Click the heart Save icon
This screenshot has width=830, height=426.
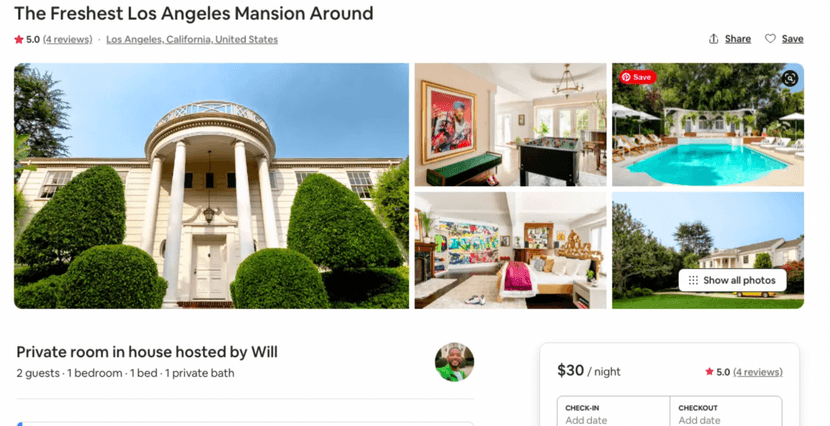point(770,39)
